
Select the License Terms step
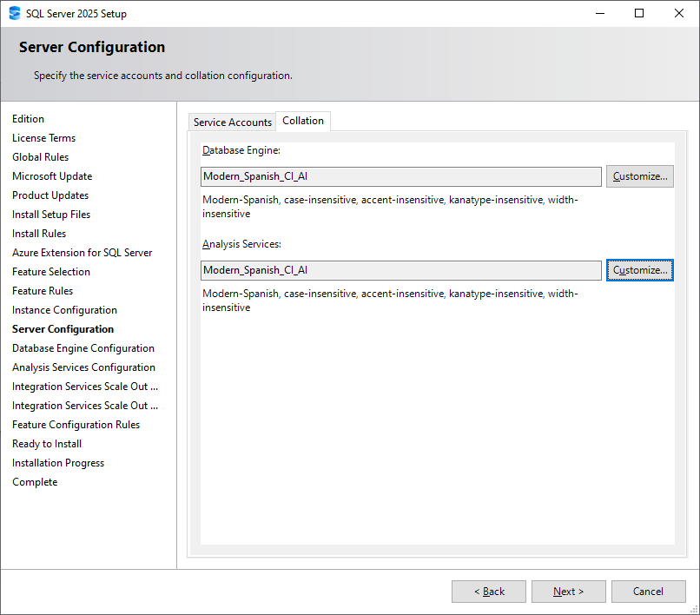43,138
